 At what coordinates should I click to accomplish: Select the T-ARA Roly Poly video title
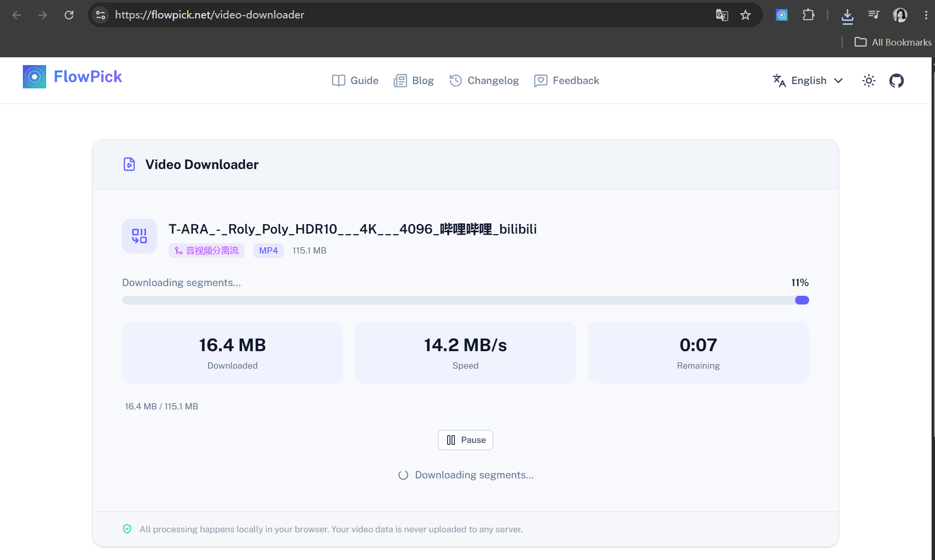(x=353, y=229)
